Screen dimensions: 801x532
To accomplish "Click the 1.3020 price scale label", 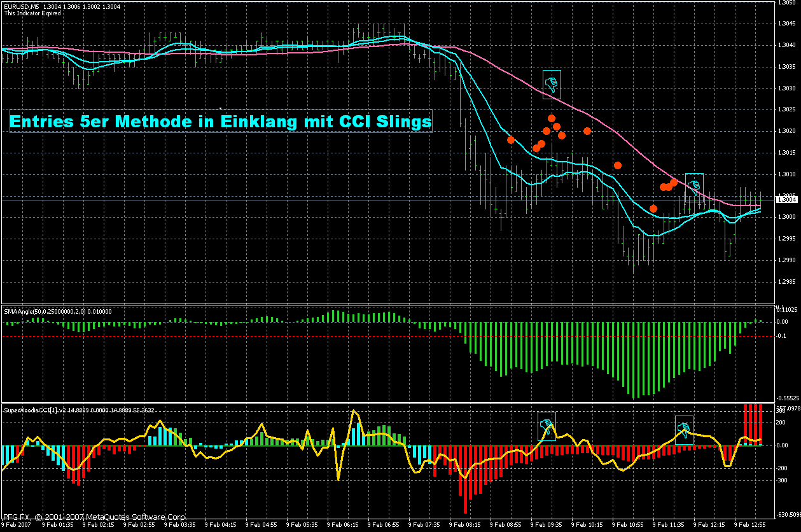I will coord(786,131).
